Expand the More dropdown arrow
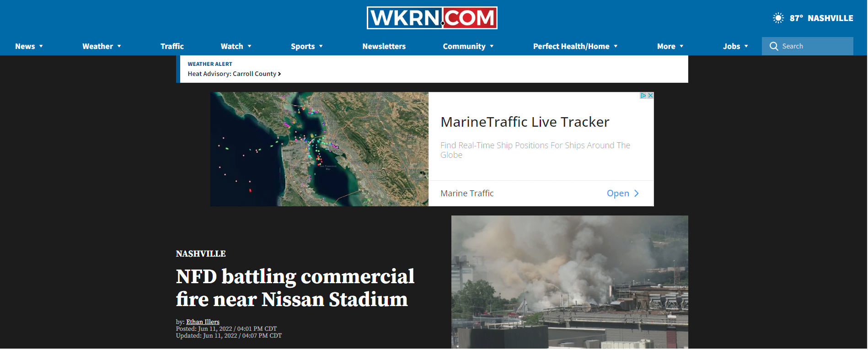The height and width of the screenshot is (350, 868). pyautogui.click(x=682, y=46)
